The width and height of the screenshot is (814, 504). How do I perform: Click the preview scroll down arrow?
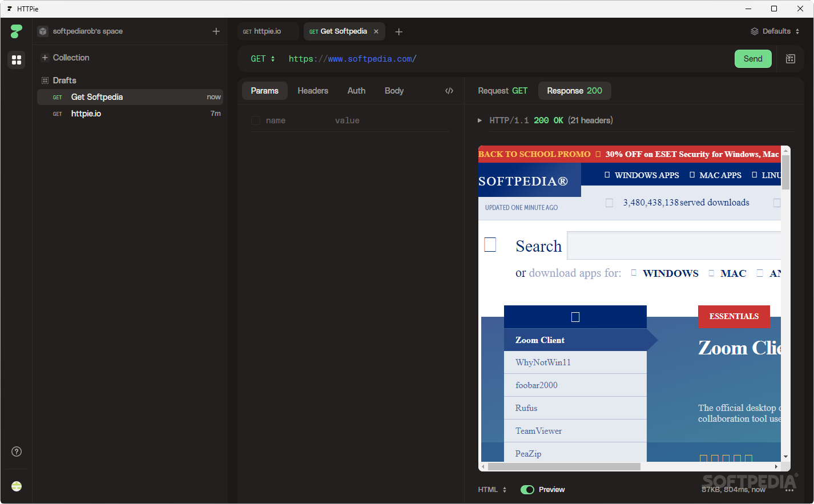(786, 457)
